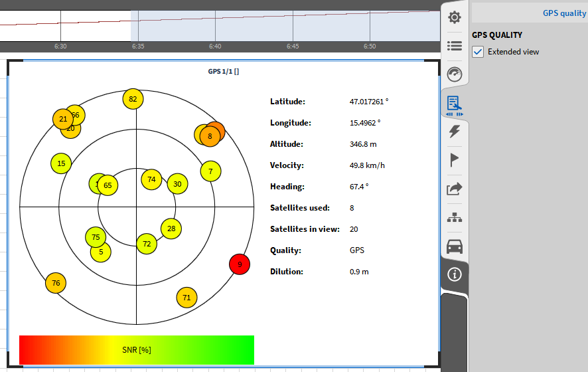The height and width of the screenshot is (372, 588).
Task: Click the Latitude value 47.017261
Action: point(368,102)
